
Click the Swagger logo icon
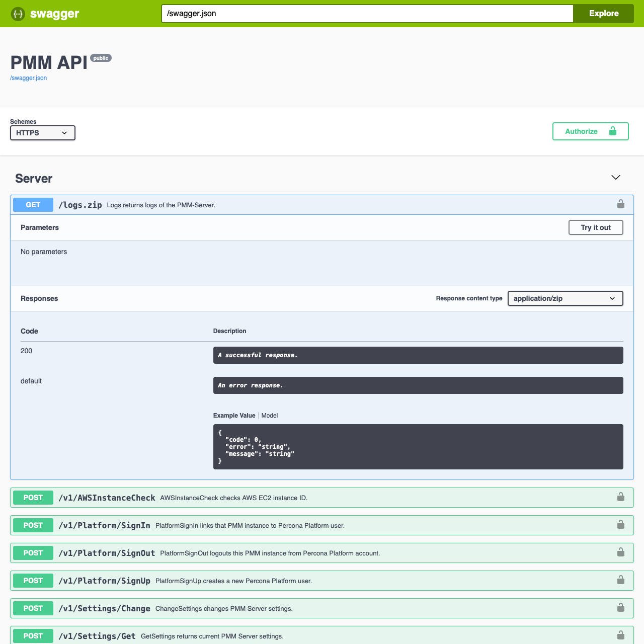point(18,14)
